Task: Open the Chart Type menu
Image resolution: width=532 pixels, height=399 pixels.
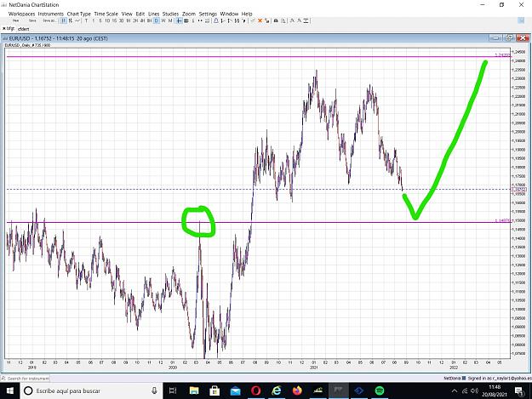Action: pyautogui.click(x=79, y=14)
